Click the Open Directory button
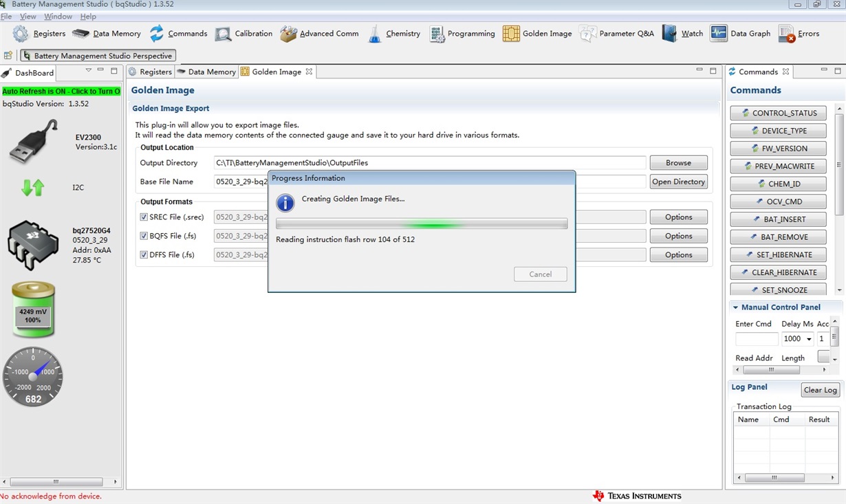The image size is (846, 504). (x=678, y=182)
